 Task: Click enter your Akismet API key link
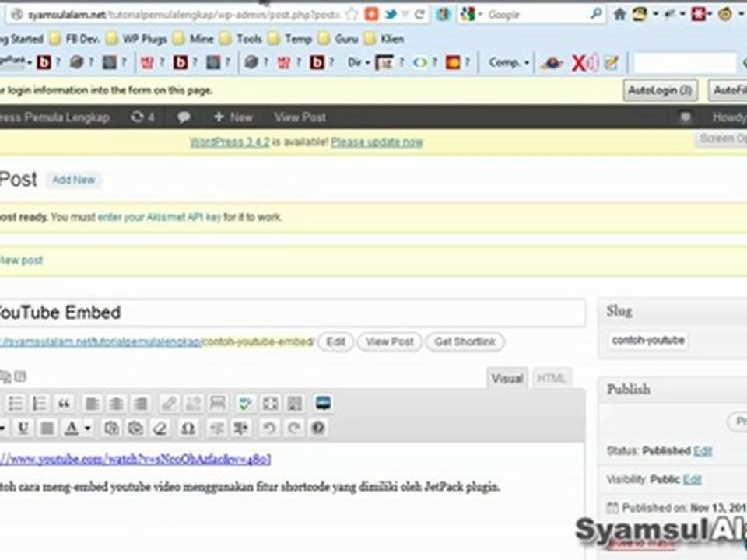click(159, 217)
